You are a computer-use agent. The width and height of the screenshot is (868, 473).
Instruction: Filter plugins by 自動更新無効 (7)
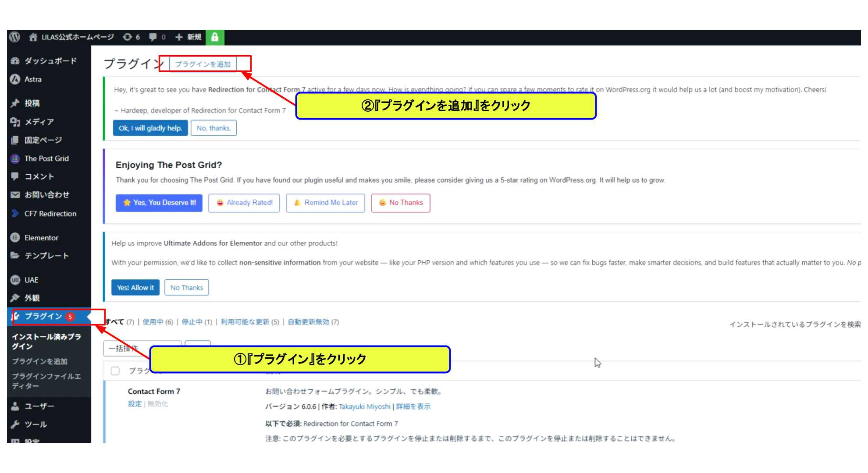tap(313, 322)
